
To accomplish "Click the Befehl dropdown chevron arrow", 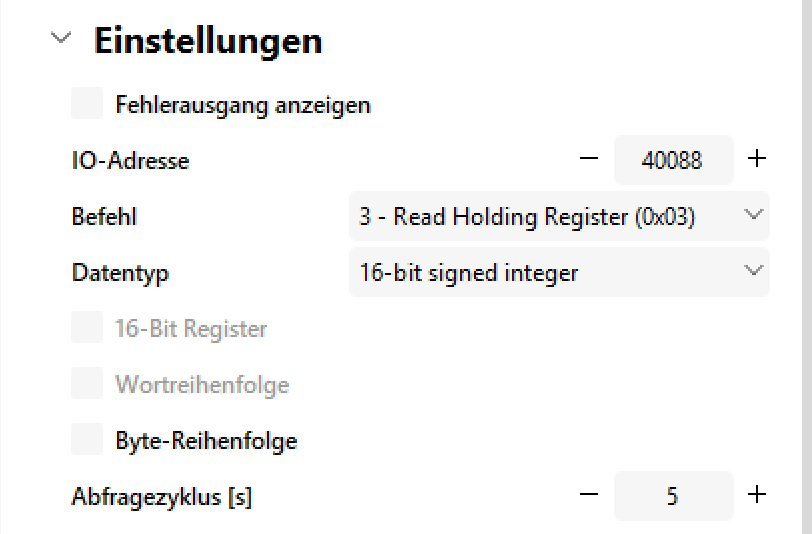I will click(x=753, y=215).
